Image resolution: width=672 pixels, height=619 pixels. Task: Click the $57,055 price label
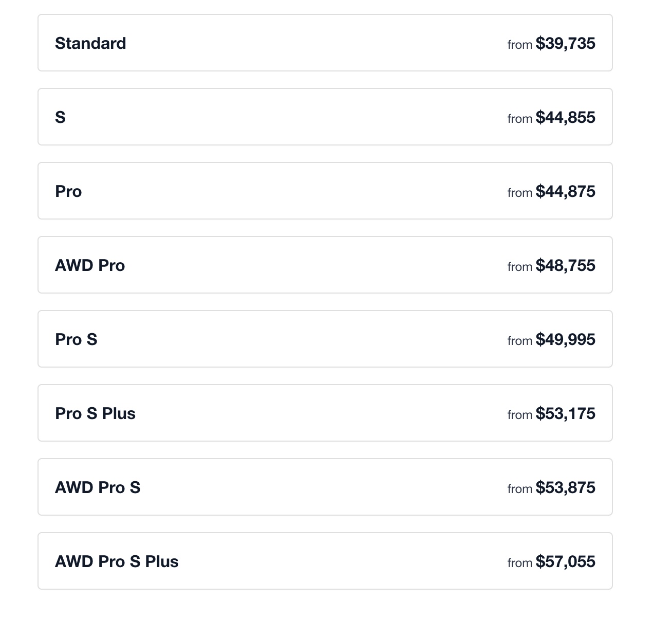565,562
